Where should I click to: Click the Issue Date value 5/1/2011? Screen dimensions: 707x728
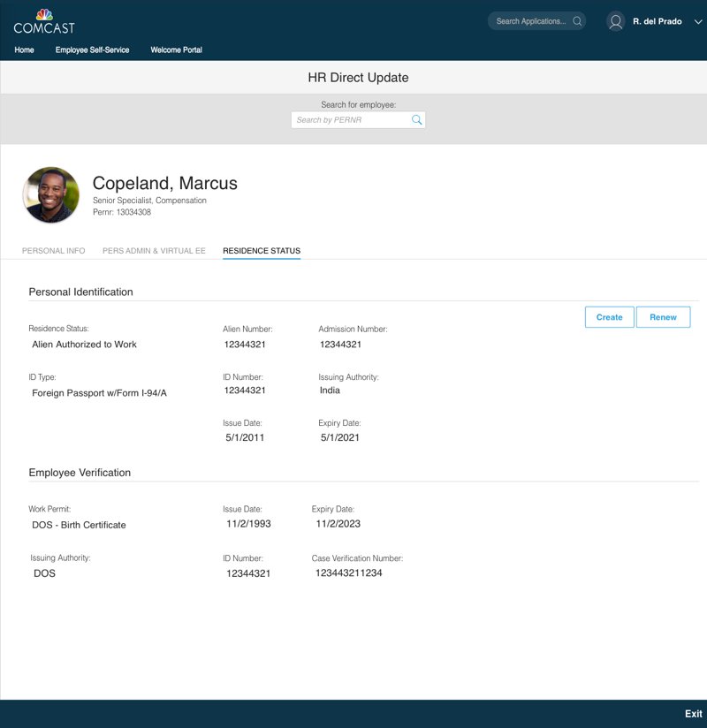pos(245,437)
